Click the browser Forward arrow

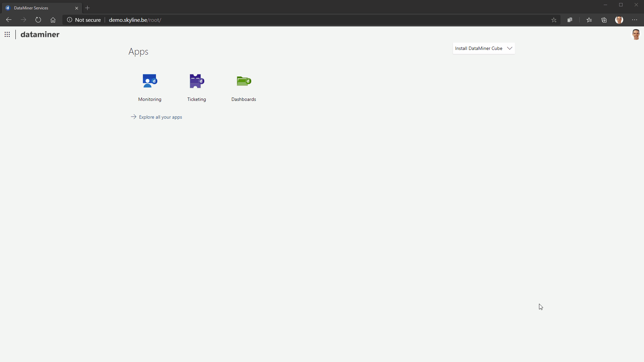(x=23, y=20)
